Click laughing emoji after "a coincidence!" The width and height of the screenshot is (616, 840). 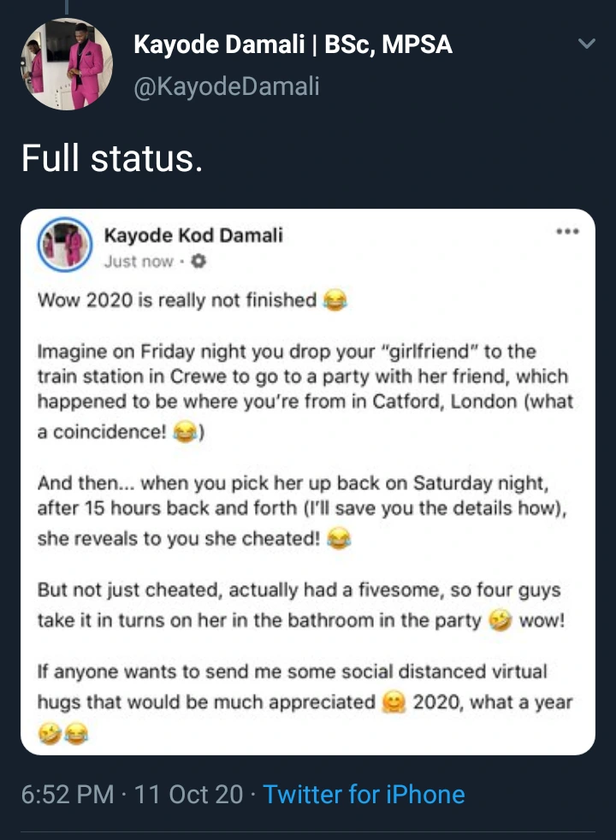[x=183, y=434]
